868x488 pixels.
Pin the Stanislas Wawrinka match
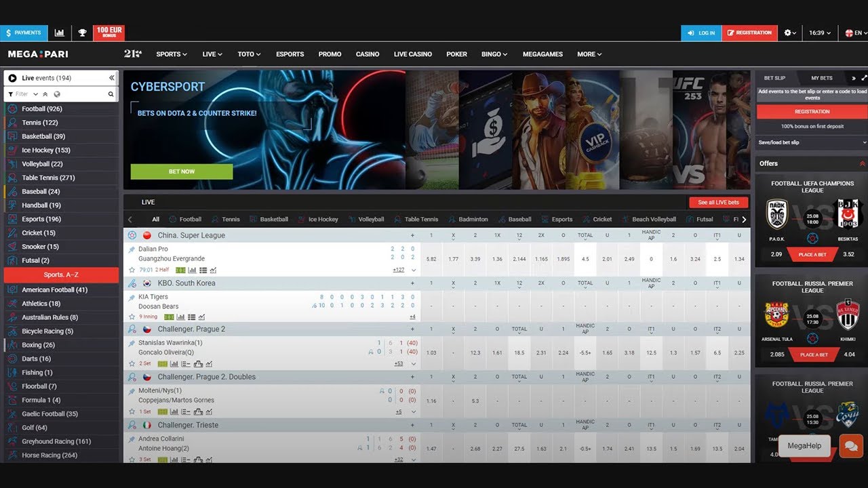point(132,343)
